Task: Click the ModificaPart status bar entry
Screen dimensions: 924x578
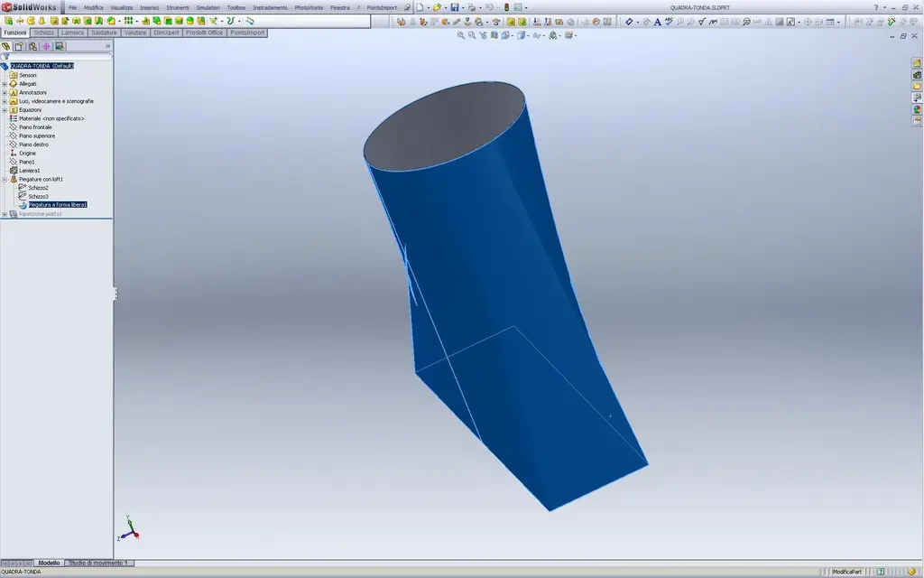Action: pos(846,572)
